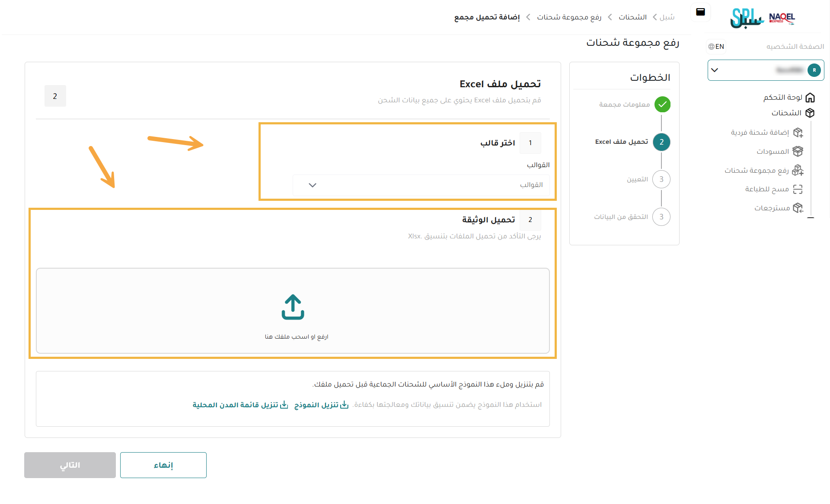Open the القوالب templates dropdown

[x=421, y=185]
